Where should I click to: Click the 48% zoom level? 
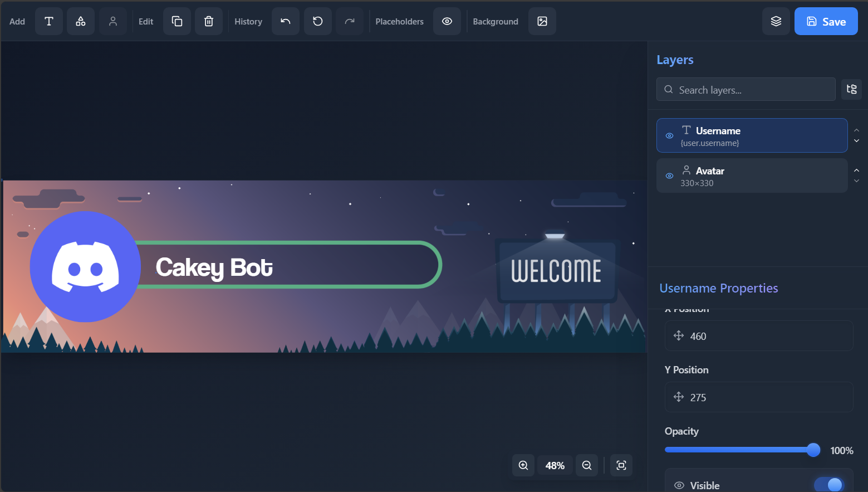pyautogui.click(x=555, y=465)
